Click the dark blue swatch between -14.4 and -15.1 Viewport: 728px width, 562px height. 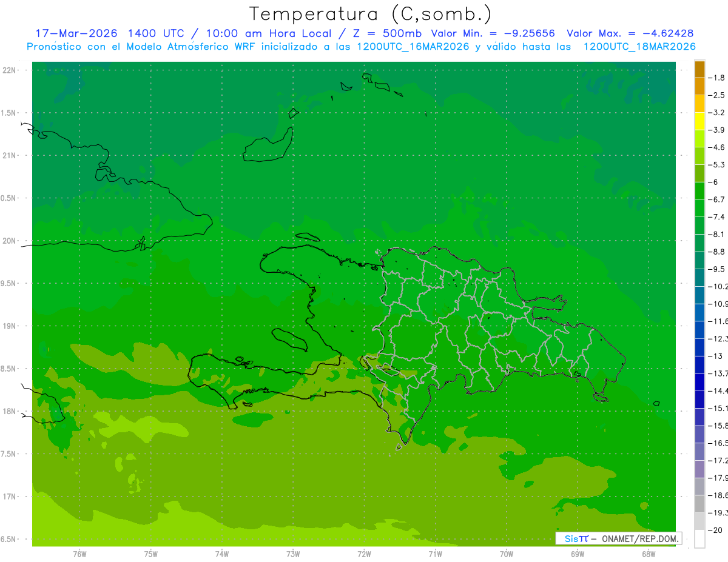click(699, 400)
